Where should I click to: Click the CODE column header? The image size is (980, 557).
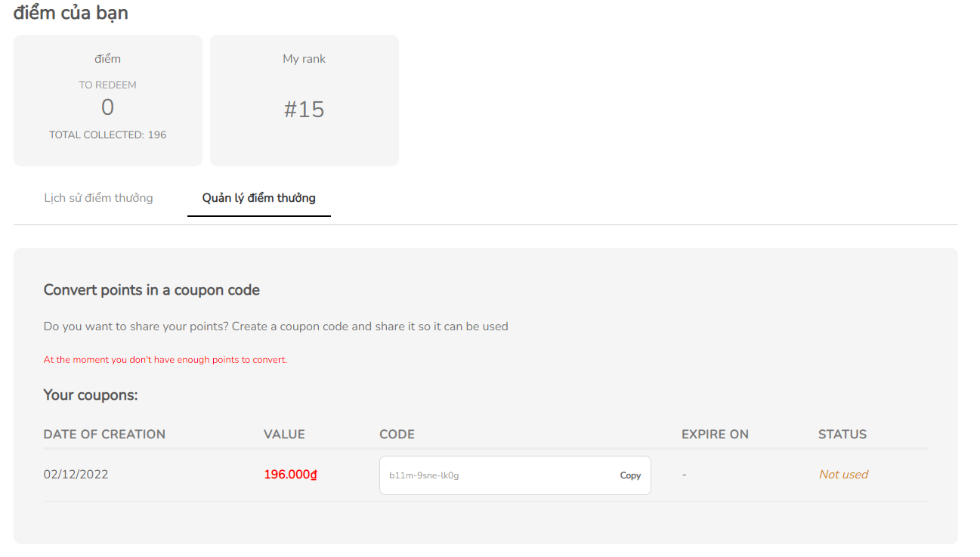click(397, 435)
